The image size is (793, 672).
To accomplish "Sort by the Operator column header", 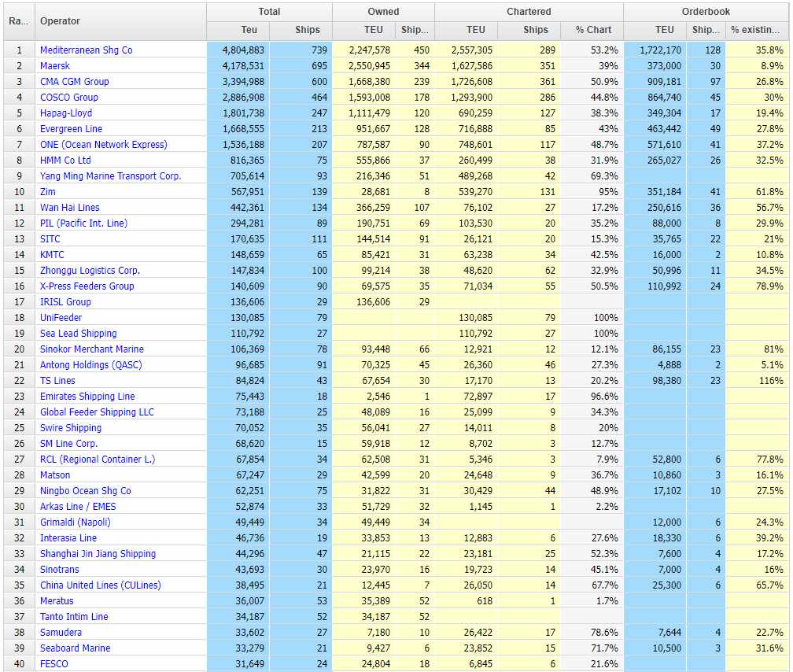I will click(120, 21).
